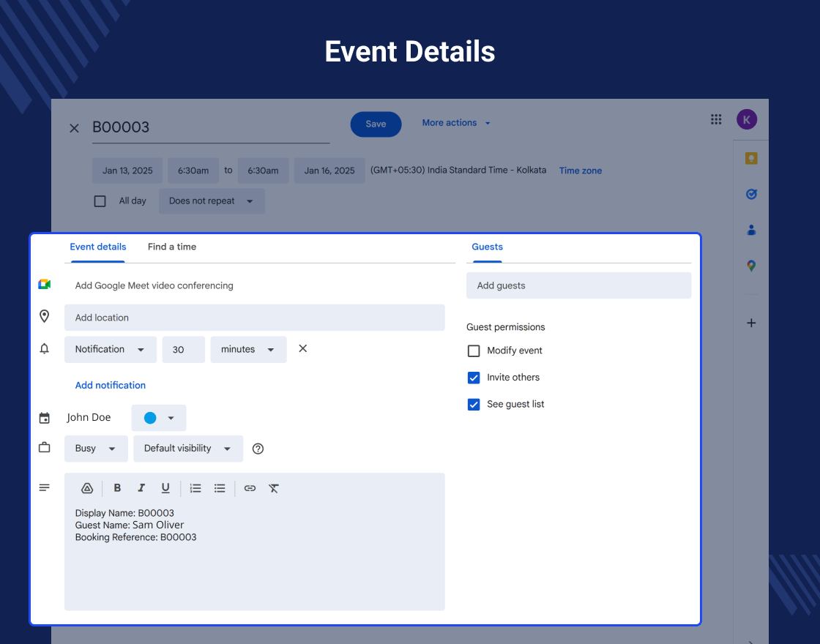This screenshot has height=644, width=820.
Task: Click the India Standard Time text
Action: pyautogui.click(x=458, y=171)
